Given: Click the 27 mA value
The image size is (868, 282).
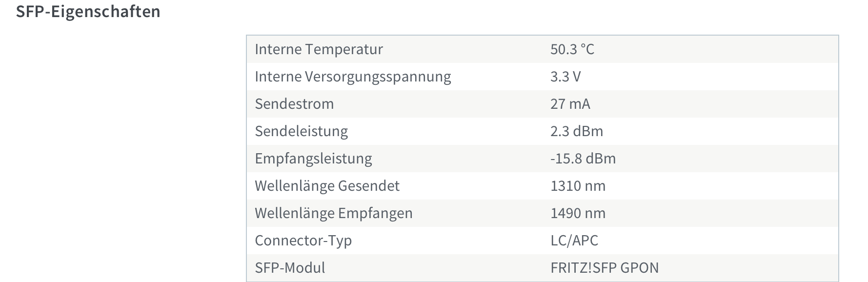Looking at the screenshot, I should click(x=570, y=104).
